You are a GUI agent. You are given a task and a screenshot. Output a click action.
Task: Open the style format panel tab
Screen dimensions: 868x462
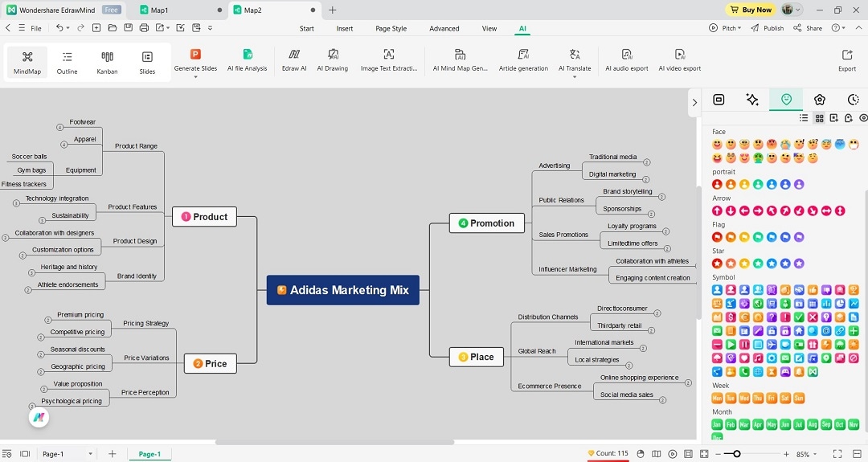click(719, 100)
